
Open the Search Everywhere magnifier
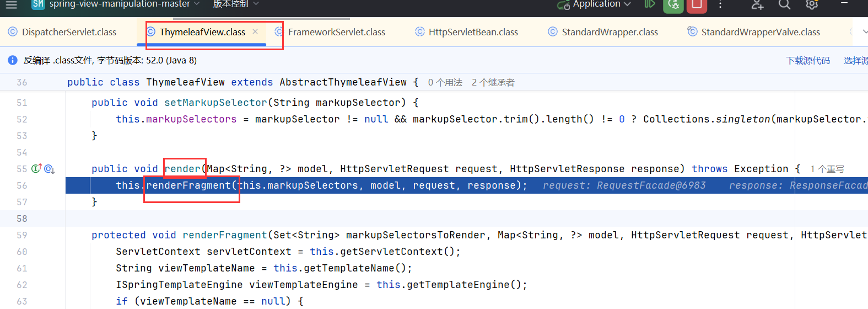(x=784, y=5)
